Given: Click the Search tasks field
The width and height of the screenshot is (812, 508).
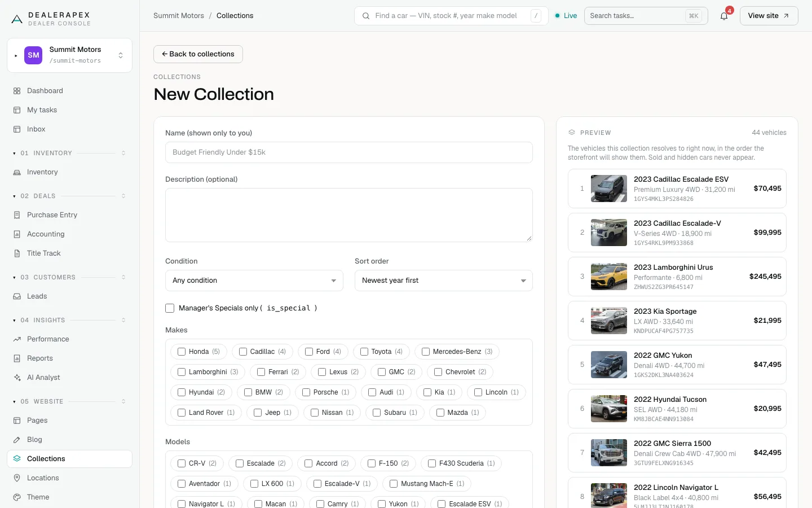Looking at the screenshot, I should point(646,16).
